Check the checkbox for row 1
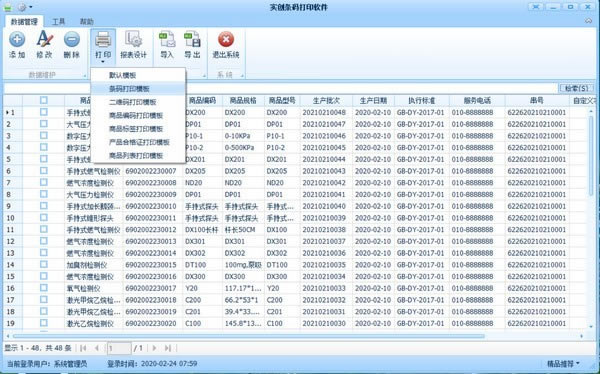The width and height of the screenshot is (600, 374). [44, 112]
